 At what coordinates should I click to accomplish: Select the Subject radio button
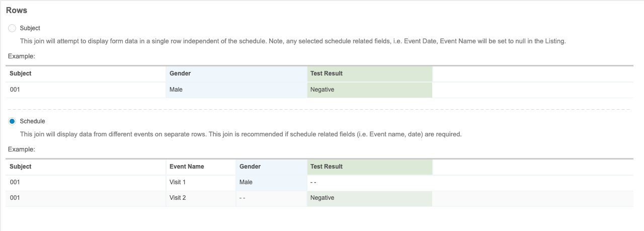click(x=12, y=28)
